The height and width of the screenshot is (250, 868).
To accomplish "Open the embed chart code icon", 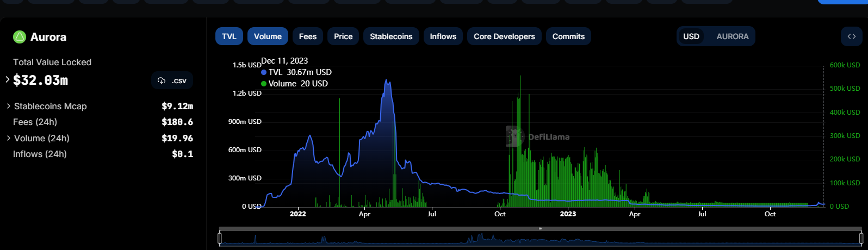I will 851,36.
